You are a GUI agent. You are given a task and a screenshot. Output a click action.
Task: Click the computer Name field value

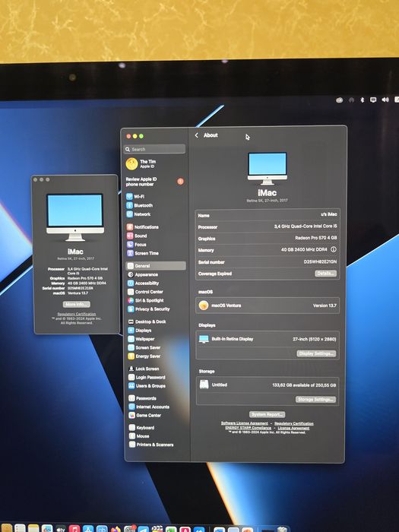click(328, 214)
